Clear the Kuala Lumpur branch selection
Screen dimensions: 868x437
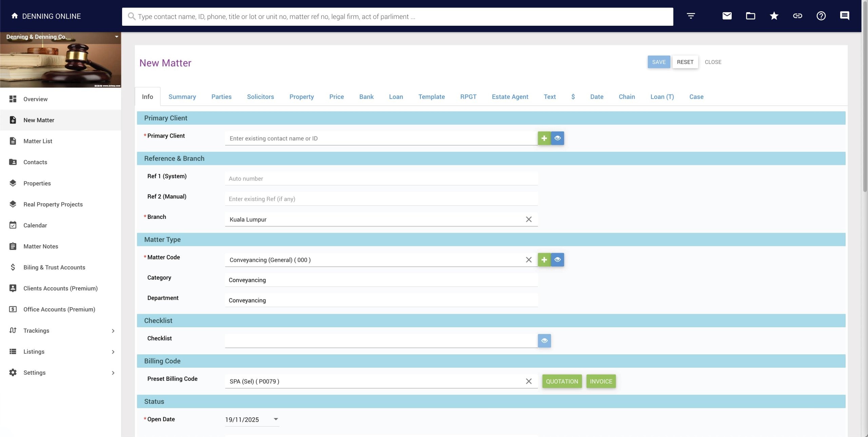pos(528,220)
